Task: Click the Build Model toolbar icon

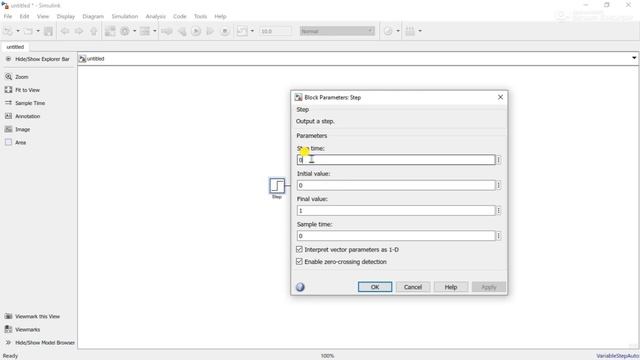Action: click(x=410, y=31)
